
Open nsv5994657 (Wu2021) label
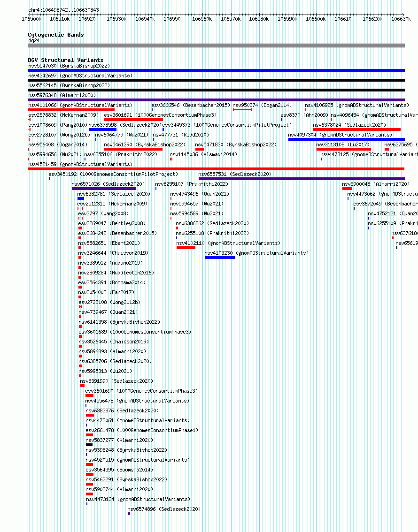point(197,204)
